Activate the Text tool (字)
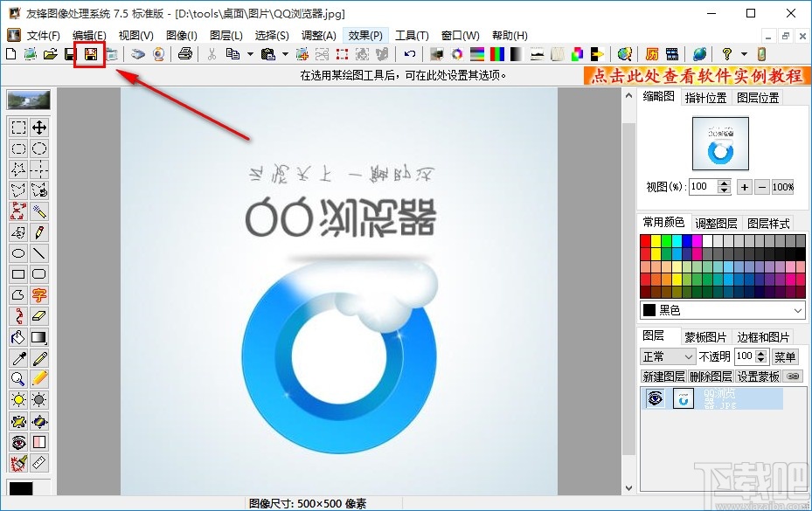The image size is (812, 511). tap(39, 295)
